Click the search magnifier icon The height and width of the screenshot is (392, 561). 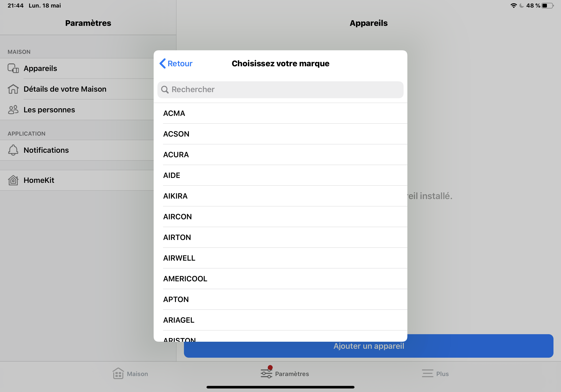(165, 90)
